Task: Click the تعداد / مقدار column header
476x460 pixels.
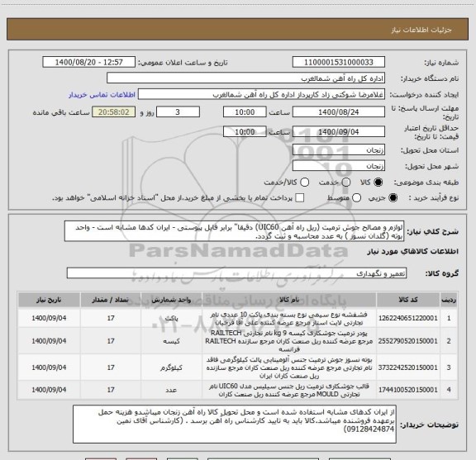Action: tap(111, 300)
